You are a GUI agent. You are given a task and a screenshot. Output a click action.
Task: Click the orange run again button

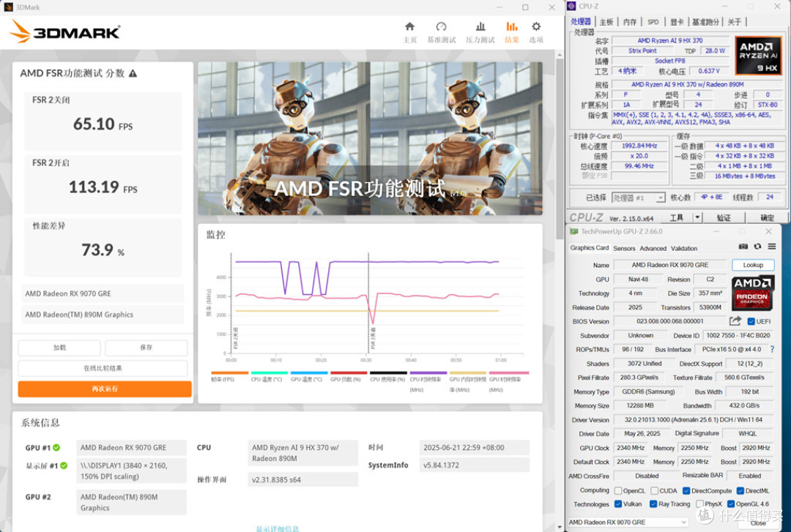[105, 389]
